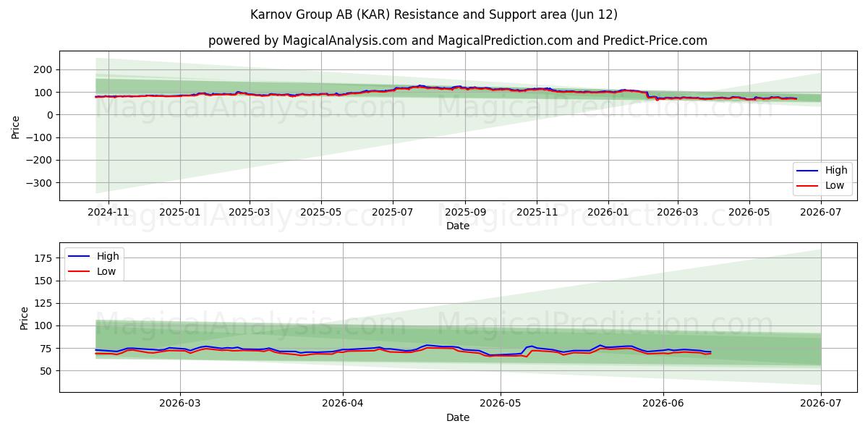Click the '50' y-axis tick in the bottom chart
868x434 pixels.
[x=48, y=371]
